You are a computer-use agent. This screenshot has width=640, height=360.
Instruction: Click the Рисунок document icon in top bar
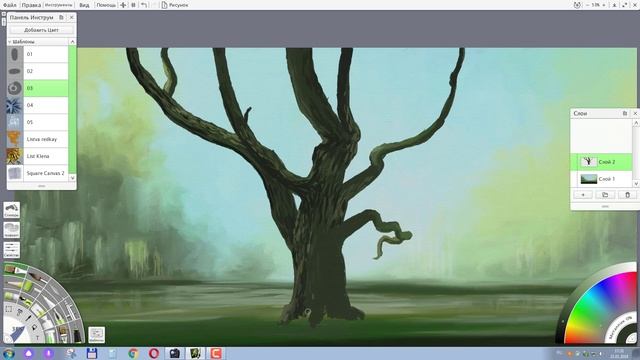(x=164, y=5)
